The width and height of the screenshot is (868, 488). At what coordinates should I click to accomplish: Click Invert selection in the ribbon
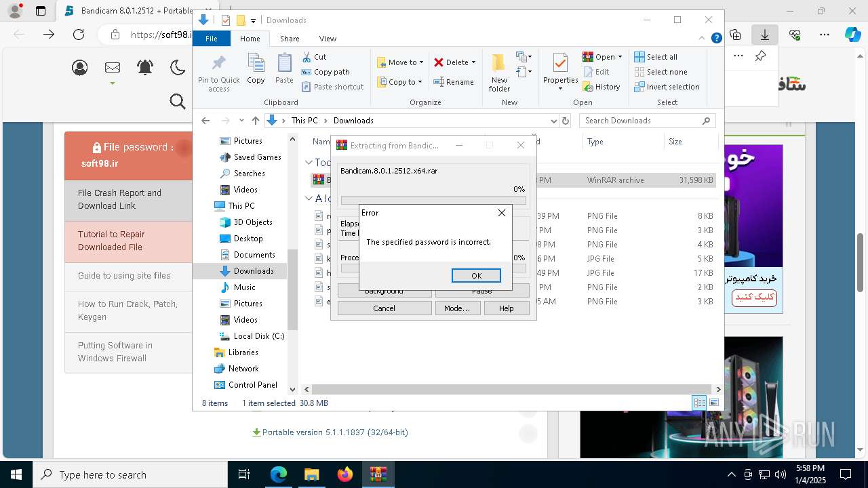(x=667, y=87)
